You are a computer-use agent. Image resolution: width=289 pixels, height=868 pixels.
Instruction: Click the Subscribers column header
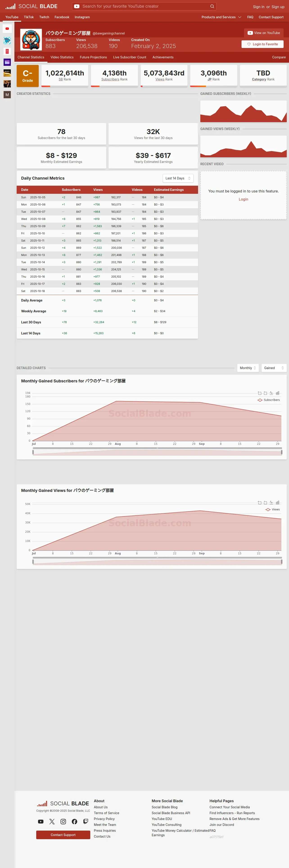coord(71,190)
